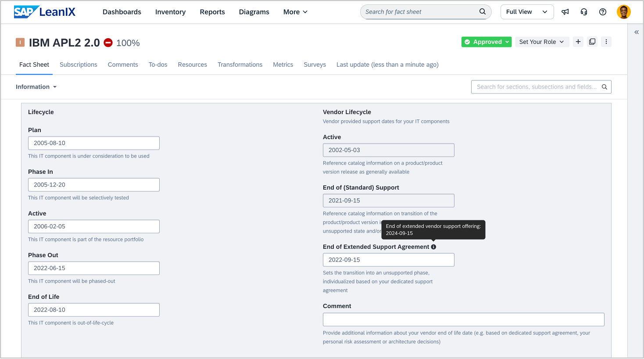Switch to the Comments tab
Viewport: 644px width, 359px height.
click(x=123, y=65)
